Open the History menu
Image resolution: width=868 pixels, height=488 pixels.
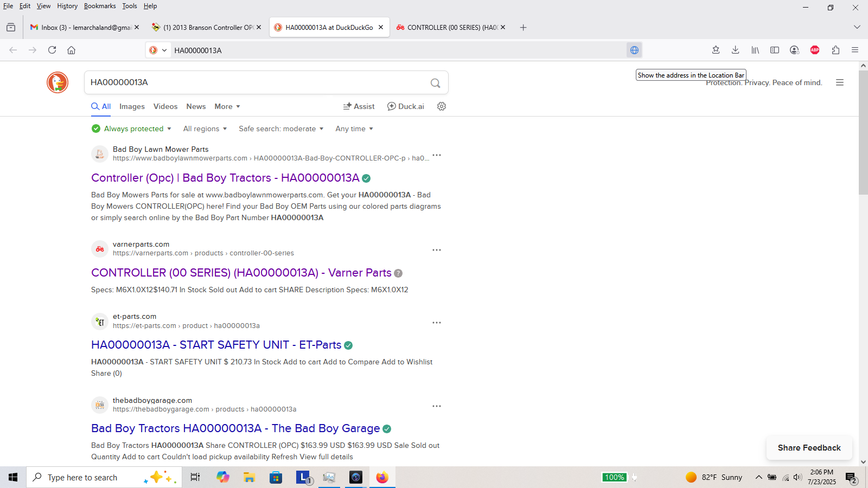pyautogui.click(x=67, y=6)
